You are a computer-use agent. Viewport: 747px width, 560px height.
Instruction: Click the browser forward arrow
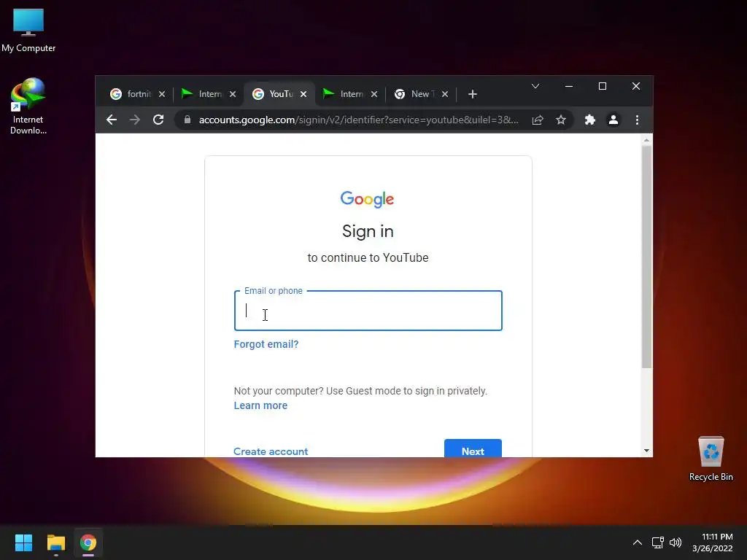(135, 120)
